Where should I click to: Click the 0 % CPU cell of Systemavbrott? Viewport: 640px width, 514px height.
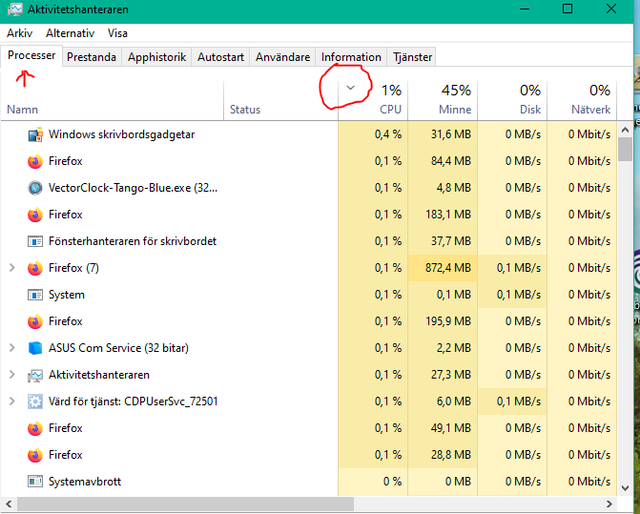373,482
